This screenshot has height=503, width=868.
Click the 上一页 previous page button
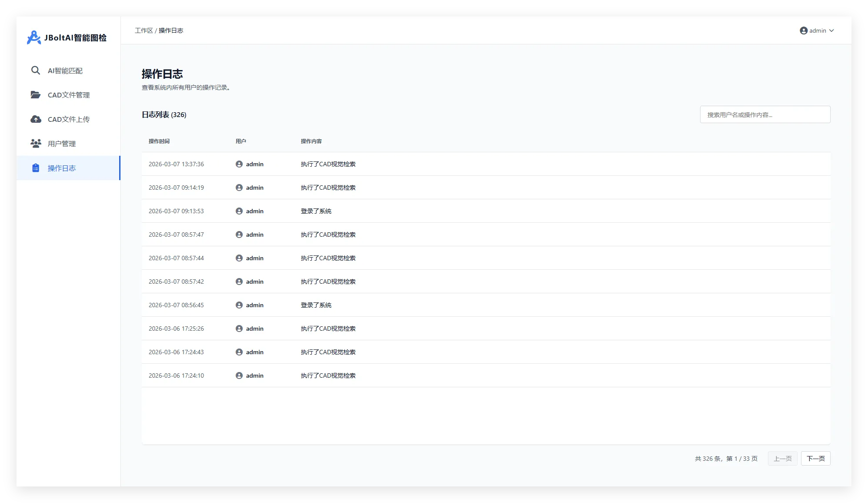[782, 459]
